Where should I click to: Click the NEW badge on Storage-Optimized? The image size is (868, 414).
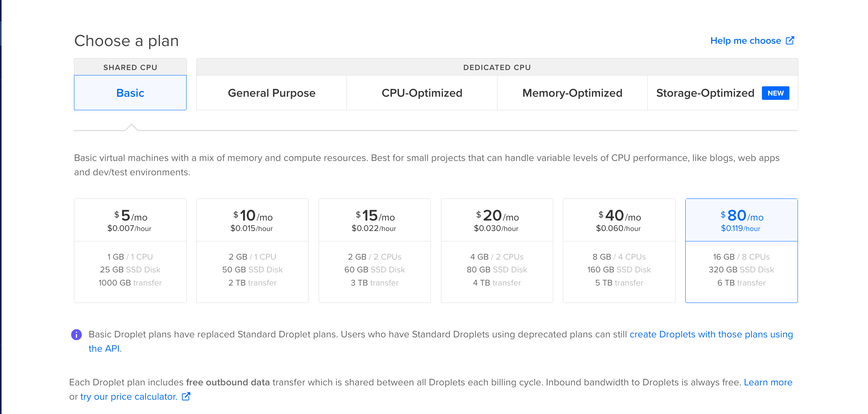[x=775, y=93]
